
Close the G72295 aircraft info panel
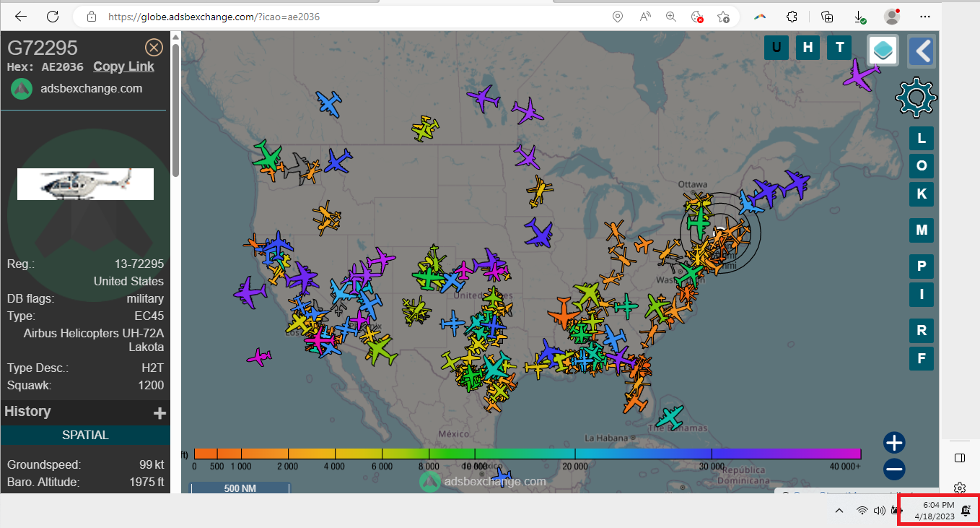tap(154, 48)
